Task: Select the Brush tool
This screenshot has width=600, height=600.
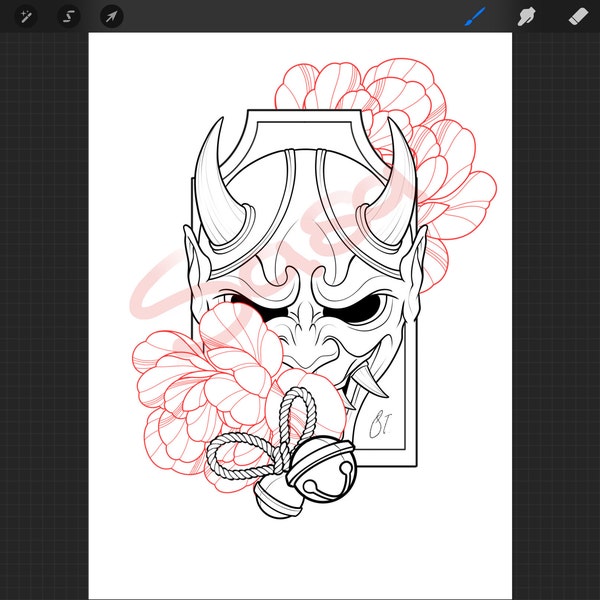Action: (475, 16)
